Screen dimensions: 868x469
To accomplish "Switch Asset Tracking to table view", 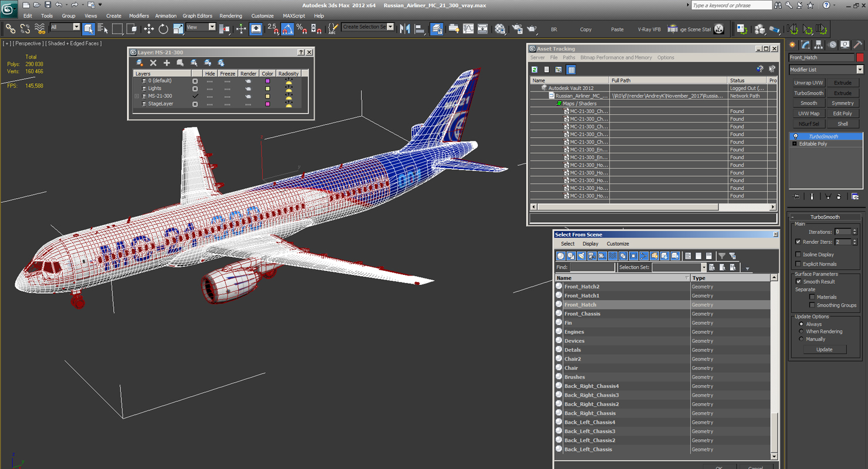I will click(571, 69).
